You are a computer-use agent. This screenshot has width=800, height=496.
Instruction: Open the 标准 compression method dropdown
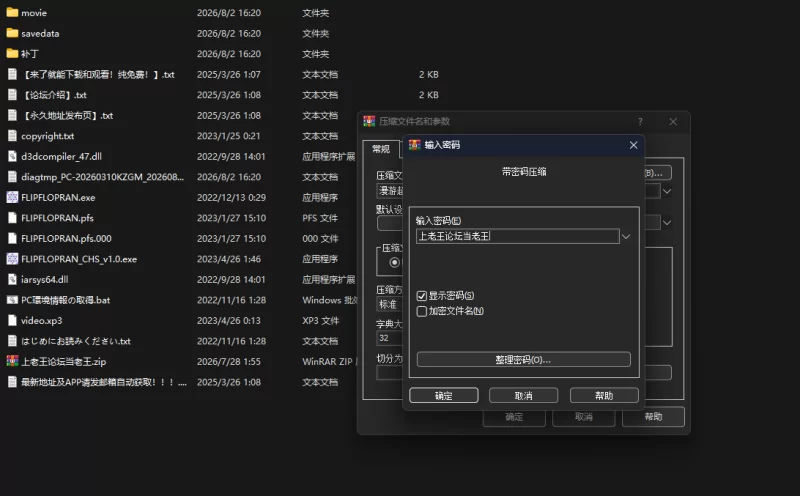coord(390,304)
